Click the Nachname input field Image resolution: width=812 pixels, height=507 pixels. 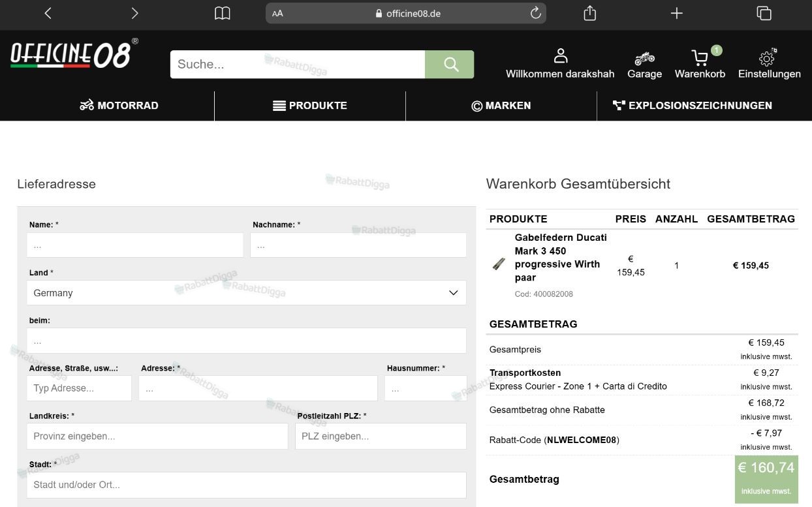[x=358, y=245]
